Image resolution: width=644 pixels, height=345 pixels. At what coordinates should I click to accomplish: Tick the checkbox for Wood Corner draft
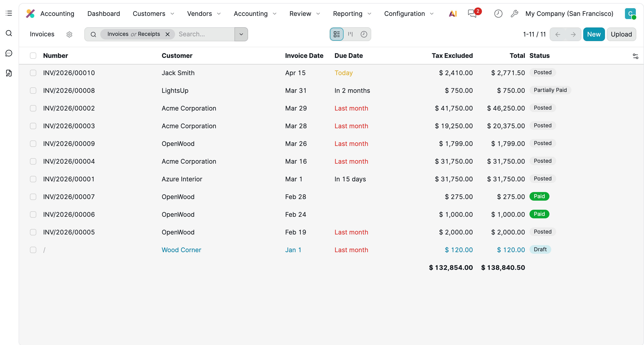click(33, 250)
